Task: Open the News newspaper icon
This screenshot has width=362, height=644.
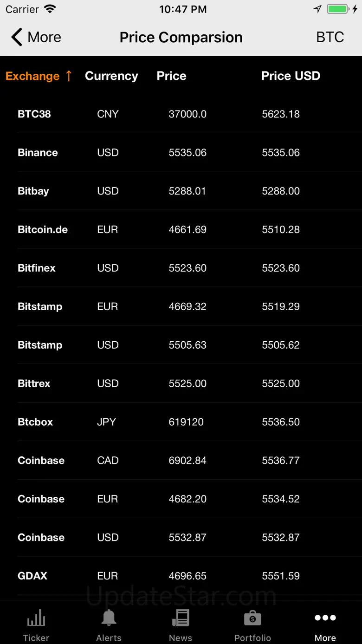Action: click(x=181, y=618)
